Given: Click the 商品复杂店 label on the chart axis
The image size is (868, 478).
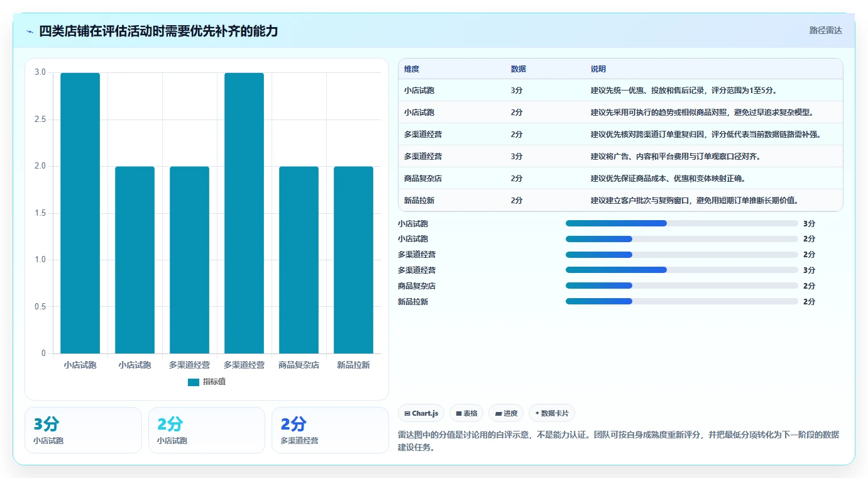Looking at the screenshot, I should click(299, 365).
